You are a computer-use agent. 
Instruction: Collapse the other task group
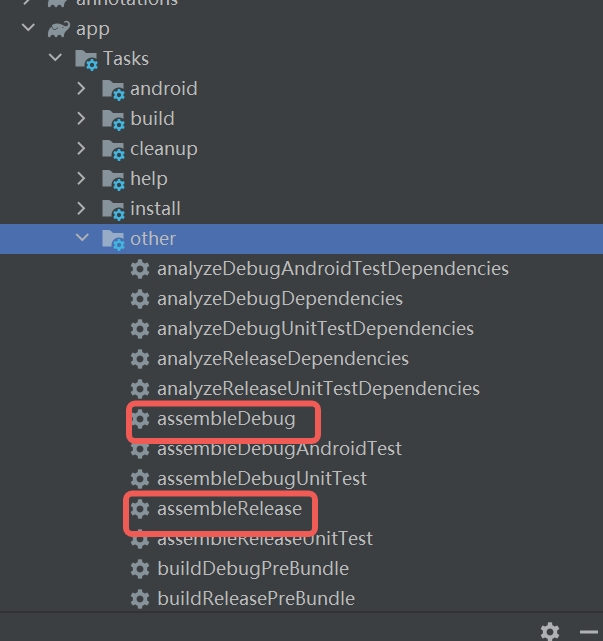82,239
